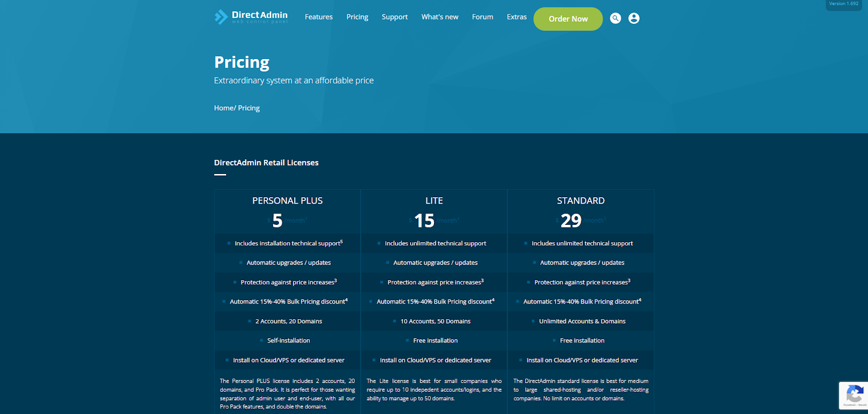Select the STANDARD plan heading
The height and width of the screenshot is (414, 868).
coord(580,200)
